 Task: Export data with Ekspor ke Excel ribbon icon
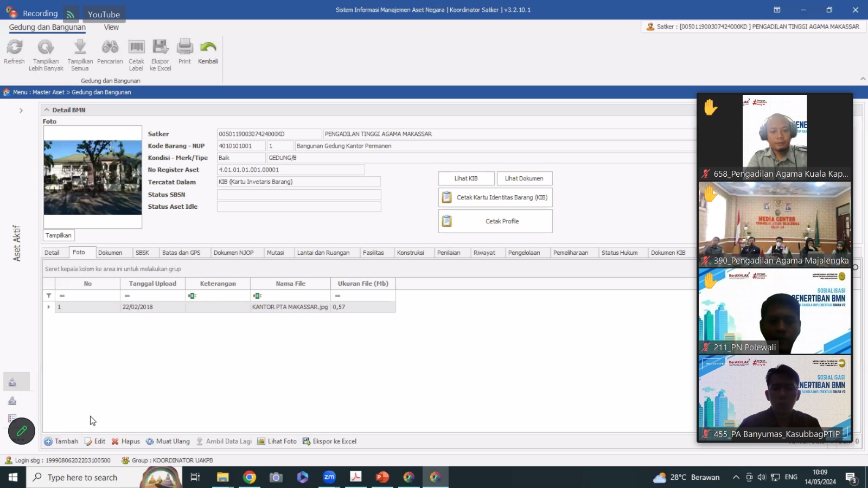[161, 48]
